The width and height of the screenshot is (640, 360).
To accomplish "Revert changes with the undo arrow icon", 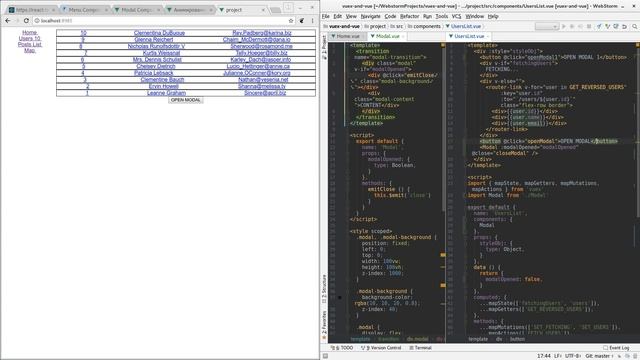I will 624,26.
